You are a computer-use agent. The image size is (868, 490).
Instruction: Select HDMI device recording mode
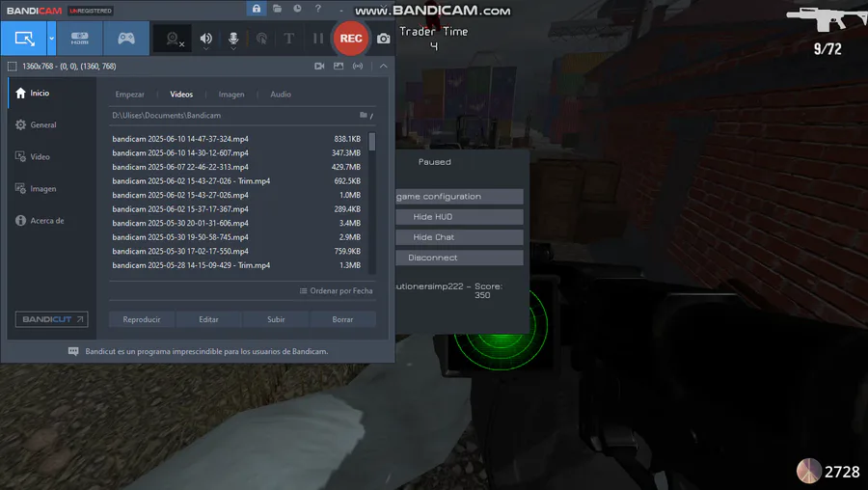click(79, 39)
